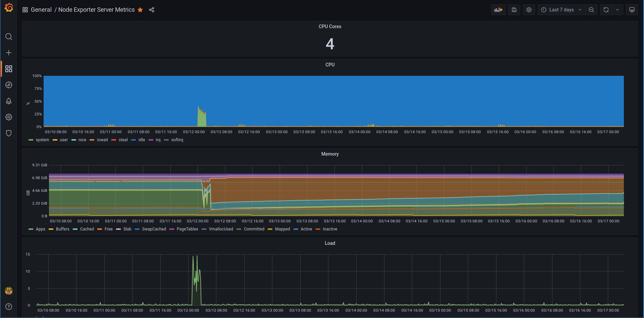Share the dashboard using share icon
The image size is (644, 318).
152,10
